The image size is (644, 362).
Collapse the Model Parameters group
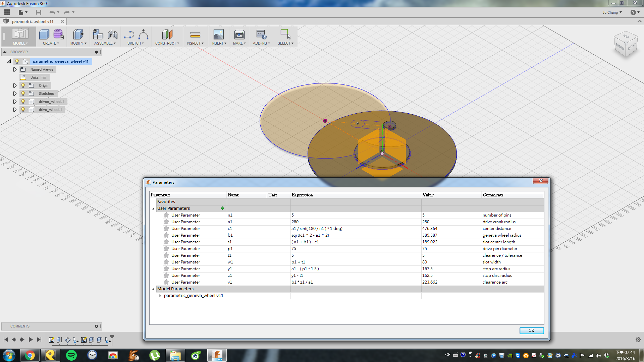click(154, 289)
